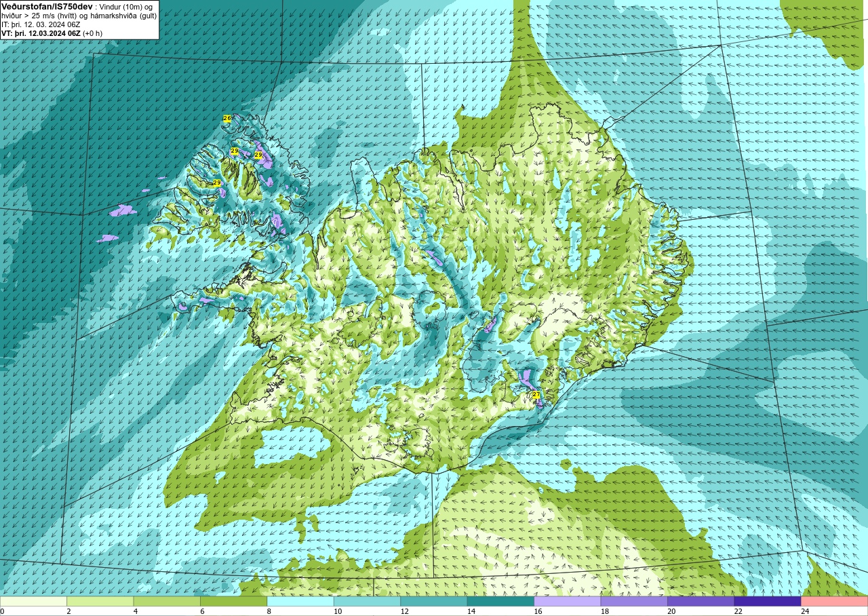Select the 20–22 m/s violet legend swatch
868x616 pixels.
[701, 601]
